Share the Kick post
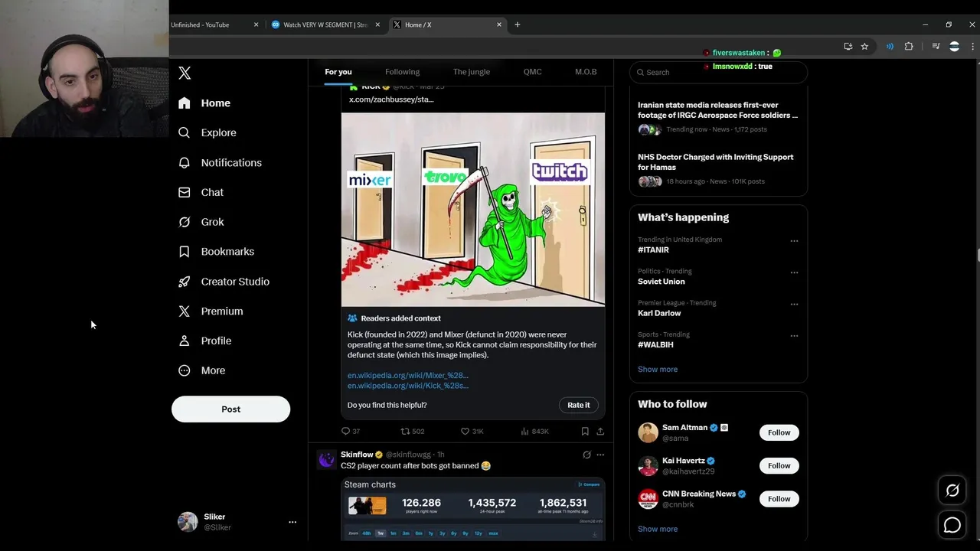 click(600, 431)
